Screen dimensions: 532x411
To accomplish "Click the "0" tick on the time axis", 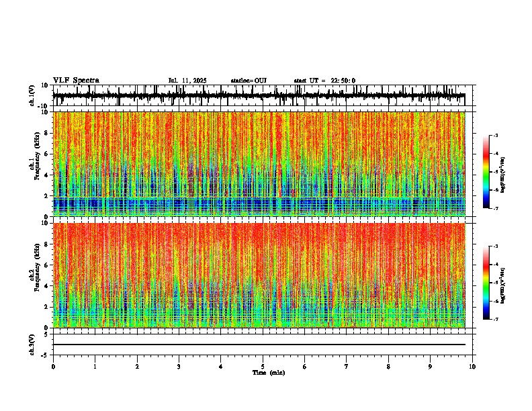I will point(53,367).
